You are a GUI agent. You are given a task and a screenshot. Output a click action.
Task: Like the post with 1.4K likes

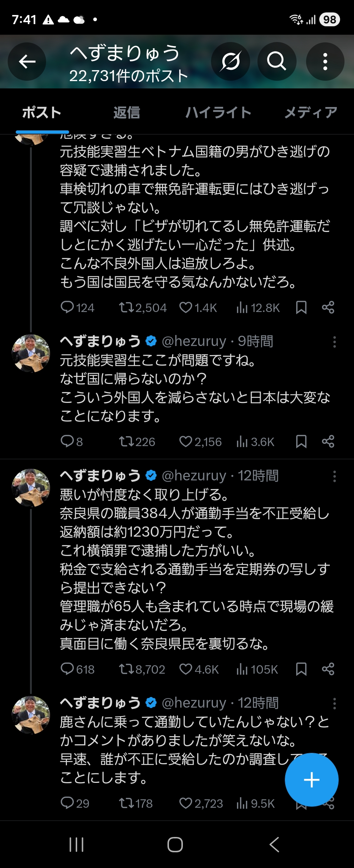pos(186,308)
